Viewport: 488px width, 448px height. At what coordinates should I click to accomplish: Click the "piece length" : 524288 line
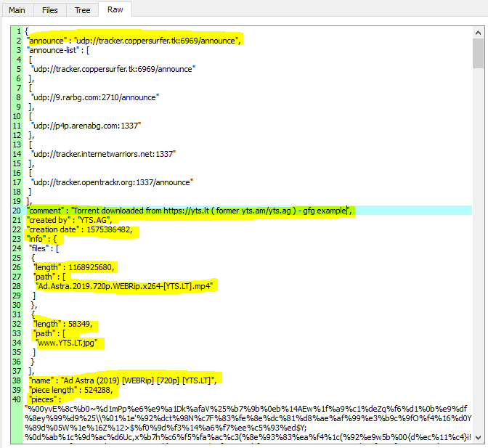[71, 390]
